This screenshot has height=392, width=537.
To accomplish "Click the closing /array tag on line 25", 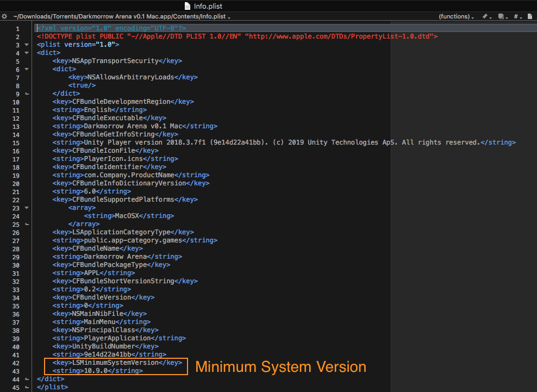I will [84, 224].
